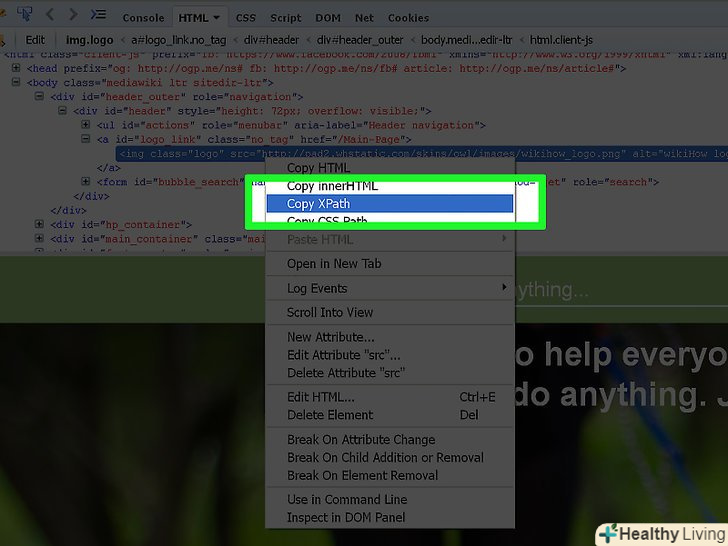
Task: Click the div id="hp_container" line
Action: [x=121, y=225]
